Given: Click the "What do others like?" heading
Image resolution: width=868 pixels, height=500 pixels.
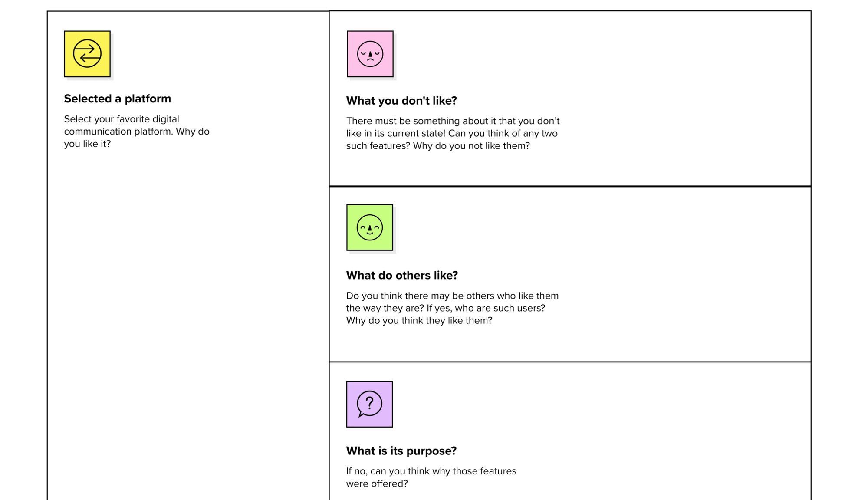Looking at the screenshot, I should 402,276.
